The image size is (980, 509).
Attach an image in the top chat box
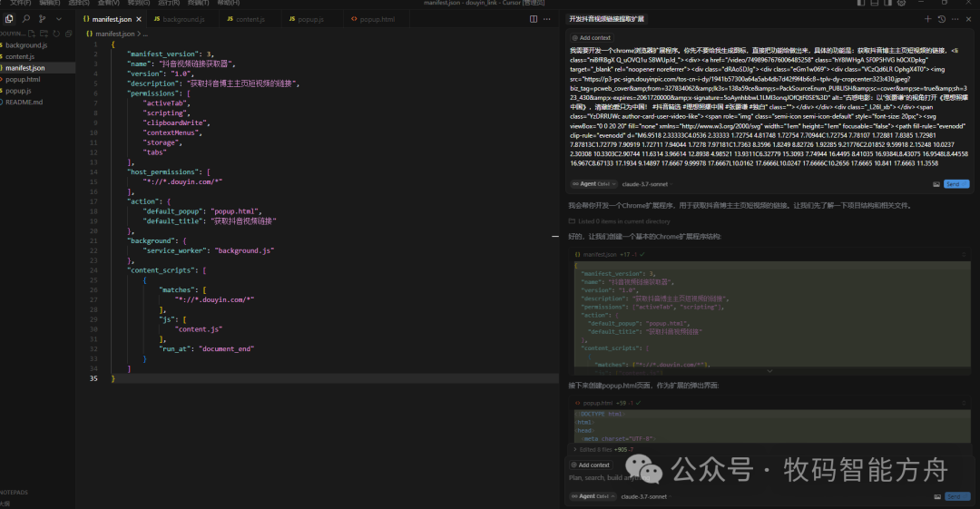(936, 184)
